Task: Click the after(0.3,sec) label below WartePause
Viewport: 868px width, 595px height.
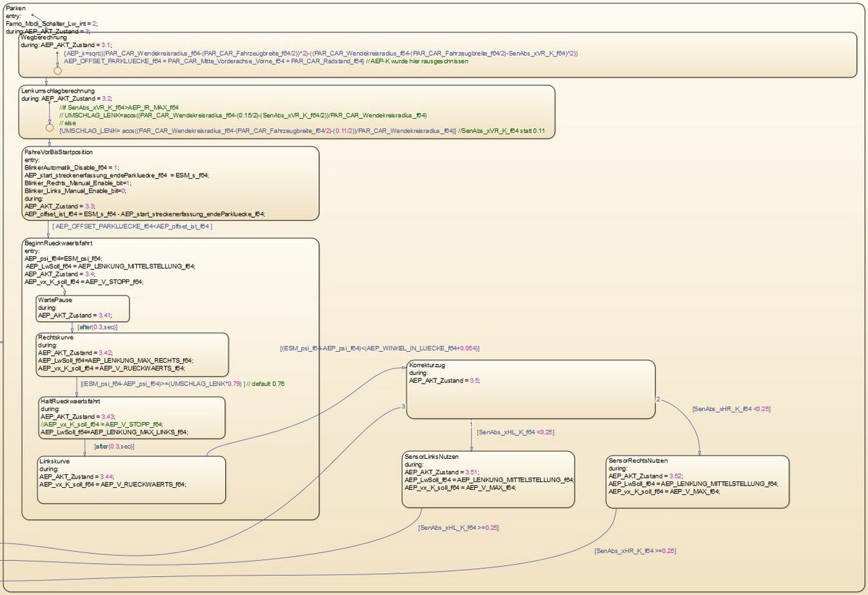Action: coord(98,327)
